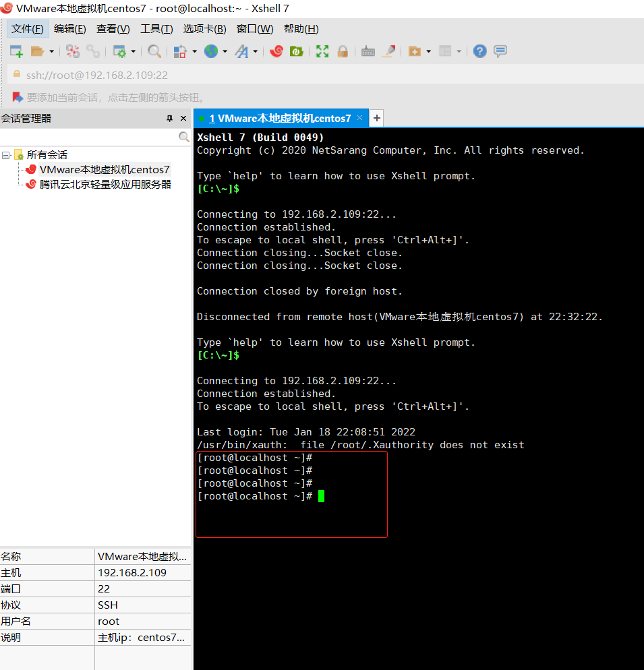Open Help blue question mark icon
This screenshot has height=670, width=644.
479,51
